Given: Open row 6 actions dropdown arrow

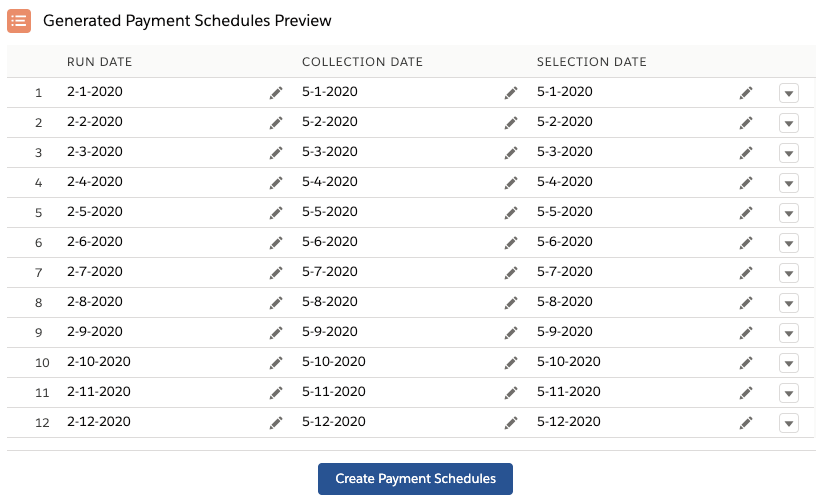Looking at the screenshot, I should [789, 243].
